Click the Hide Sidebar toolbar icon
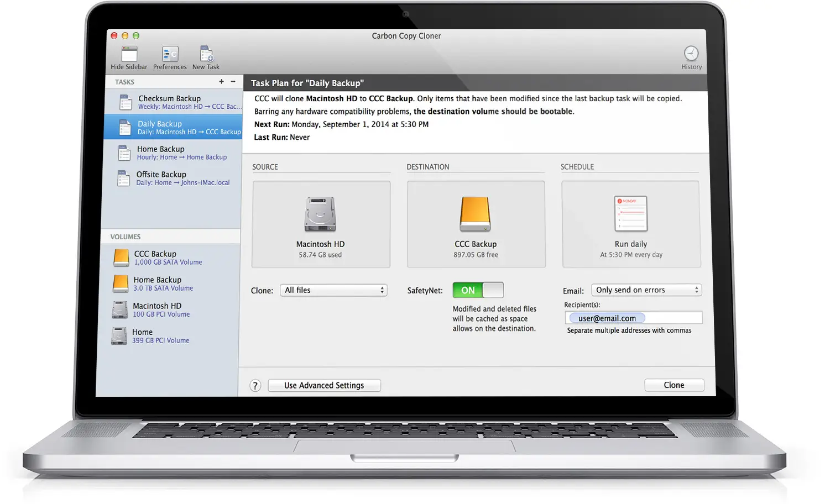The image size is (825, 504). pos(129,54)
